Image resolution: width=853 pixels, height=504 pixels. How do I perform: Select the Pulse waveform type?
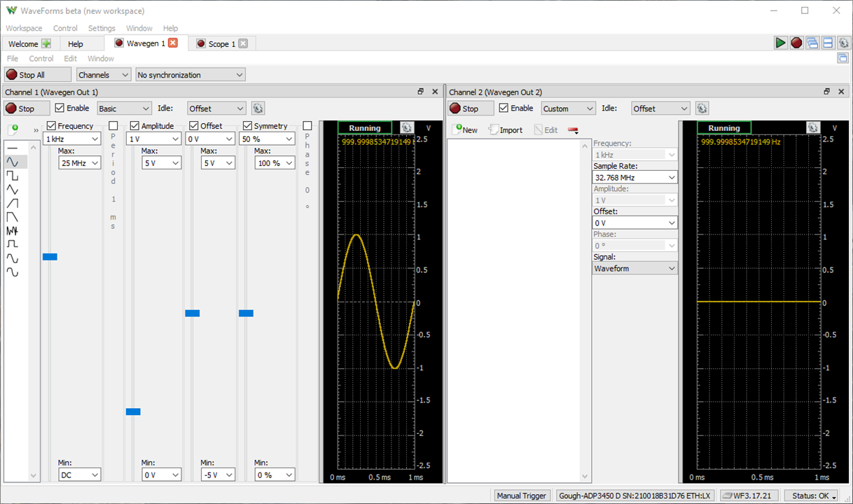(x=13, y=244)
